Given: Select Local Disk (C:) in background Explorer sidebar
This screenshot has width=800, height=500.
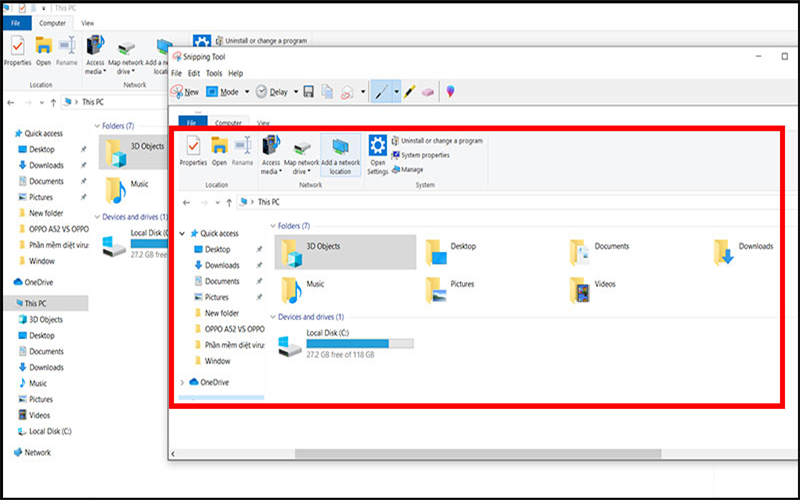Looking at the screenshot, I should 45,431.
